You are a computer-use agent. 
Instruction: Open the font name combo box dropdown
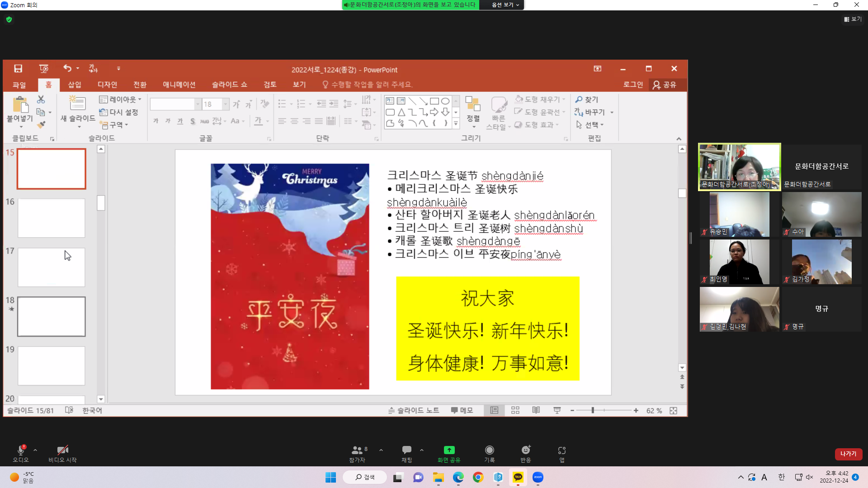click(x=198, y=104)
